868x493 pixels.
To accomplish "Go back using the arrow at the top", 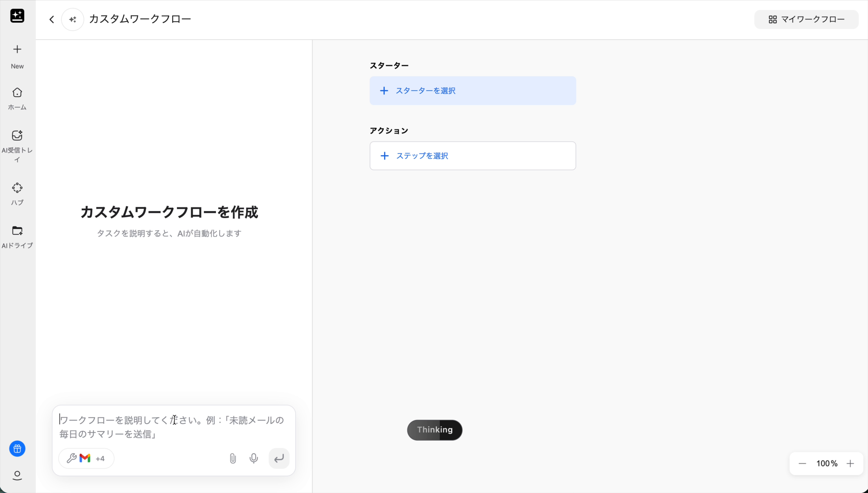I will 52,19.
